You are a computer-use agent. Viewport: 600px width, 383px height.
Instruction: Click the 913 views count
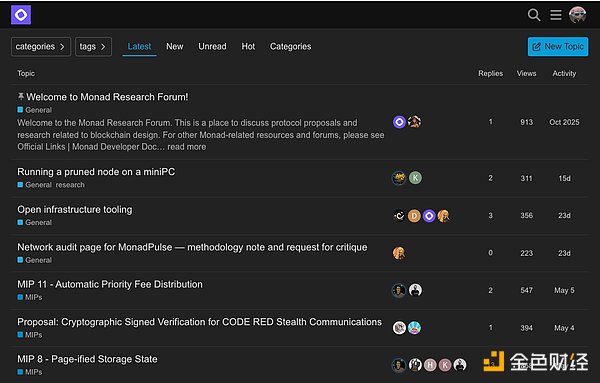pyautogui.click(x=527, y=122)
